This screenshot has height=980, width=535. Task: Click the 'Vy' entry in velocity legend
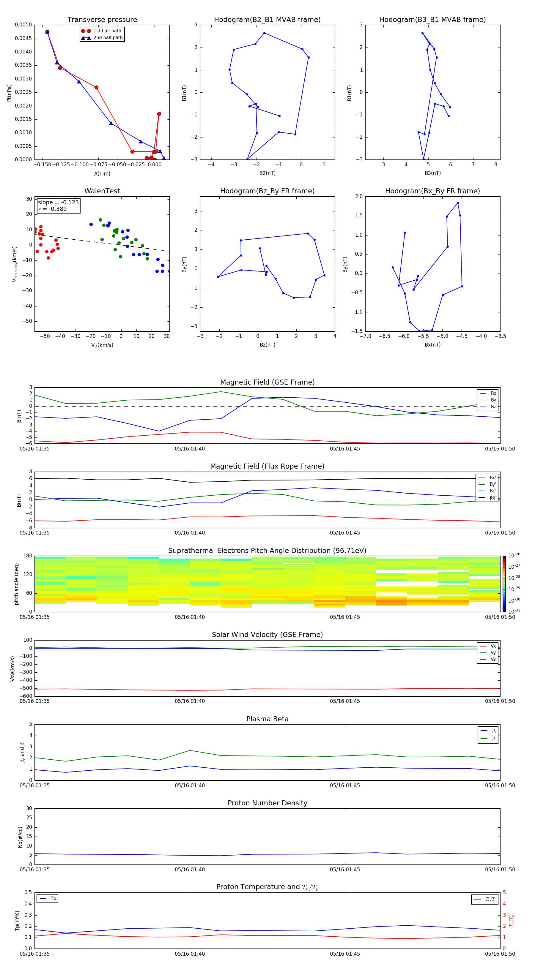488,653
